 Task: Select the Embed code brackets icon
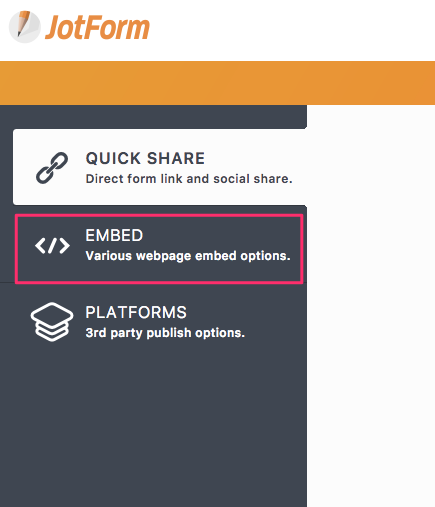coord(52,246)
